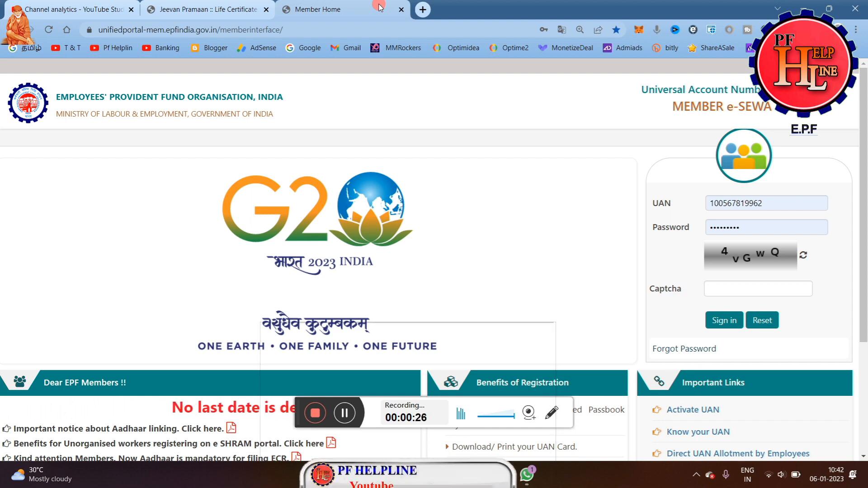
Task: Select the recorder pencil annotation tool
Action: (552, 412)
